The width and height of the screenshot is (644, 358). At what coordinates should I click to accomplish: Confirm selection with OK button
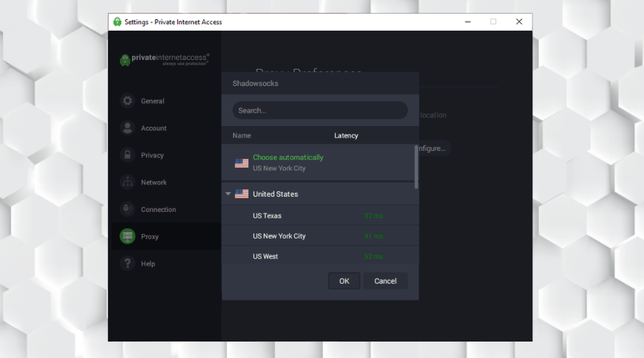(344, 281)
